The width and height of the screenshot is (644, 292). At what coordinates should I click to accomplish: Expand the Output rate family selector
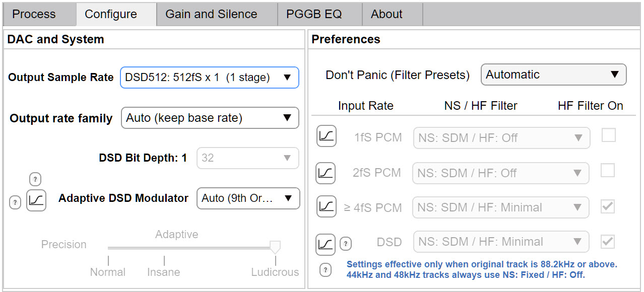[x=210, y=118]
